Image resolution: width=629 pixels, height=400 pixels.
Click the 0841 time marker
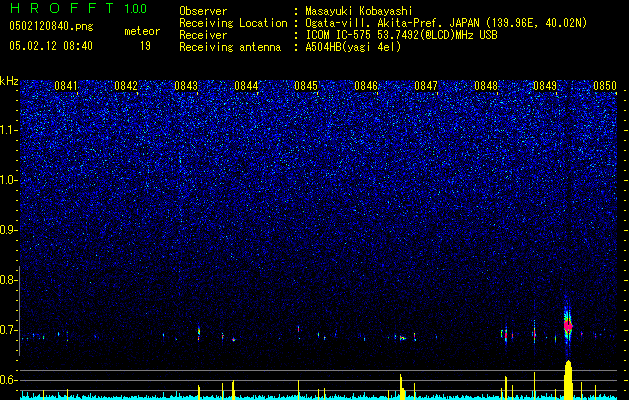tap(66, 86)
